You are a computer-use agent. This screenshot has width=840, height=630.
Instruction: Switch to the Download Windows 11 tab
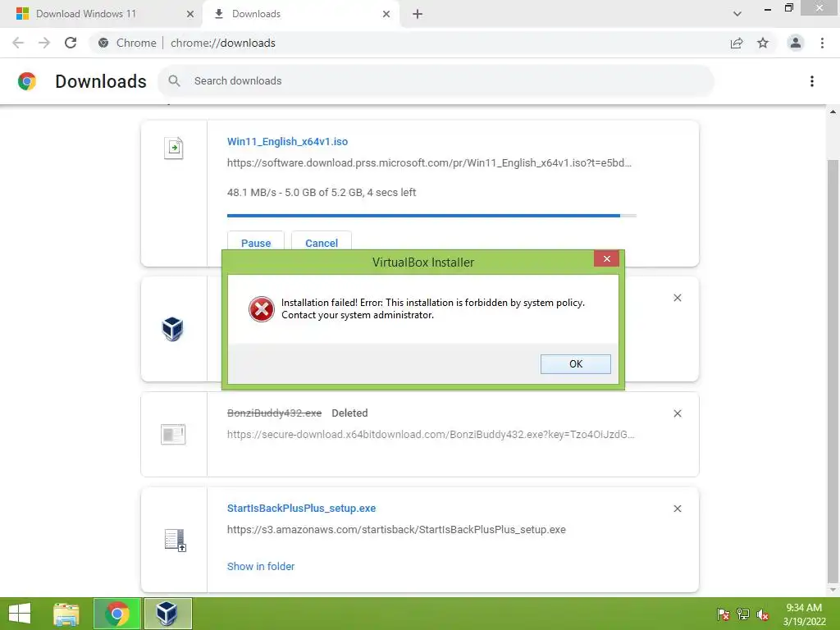pos(102,14)
